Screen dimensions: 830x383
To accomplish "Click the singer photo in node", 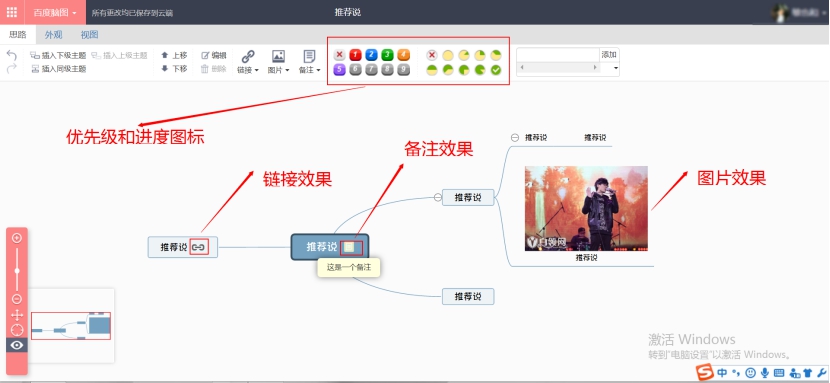I will pos(586,208).
